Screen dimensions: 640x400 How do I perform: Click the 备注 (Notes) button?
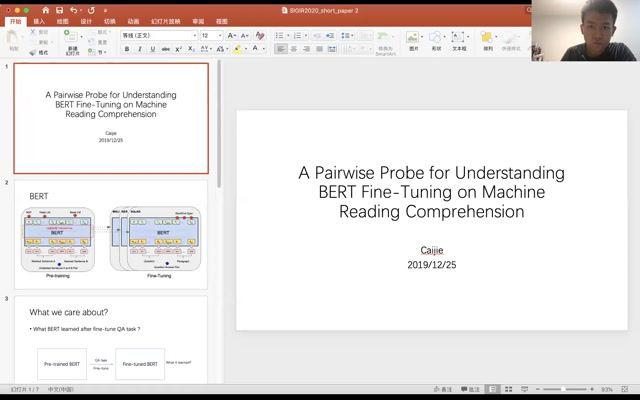tap(442, 389)
